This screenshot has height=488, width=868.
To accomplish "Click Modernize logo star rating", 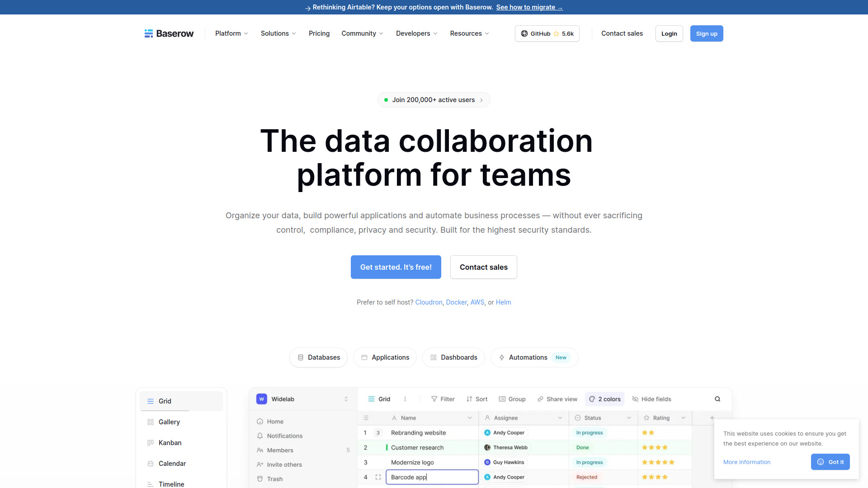I will tap(658, 462).
